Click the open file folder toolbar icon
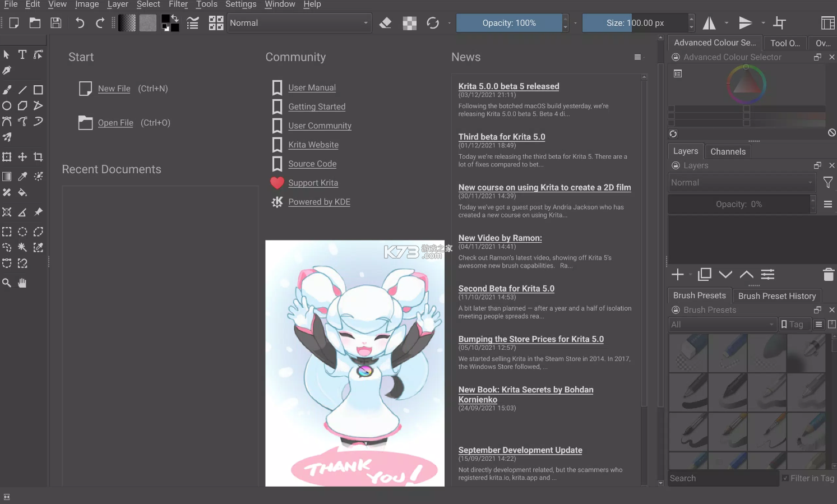 pos(35,23)
